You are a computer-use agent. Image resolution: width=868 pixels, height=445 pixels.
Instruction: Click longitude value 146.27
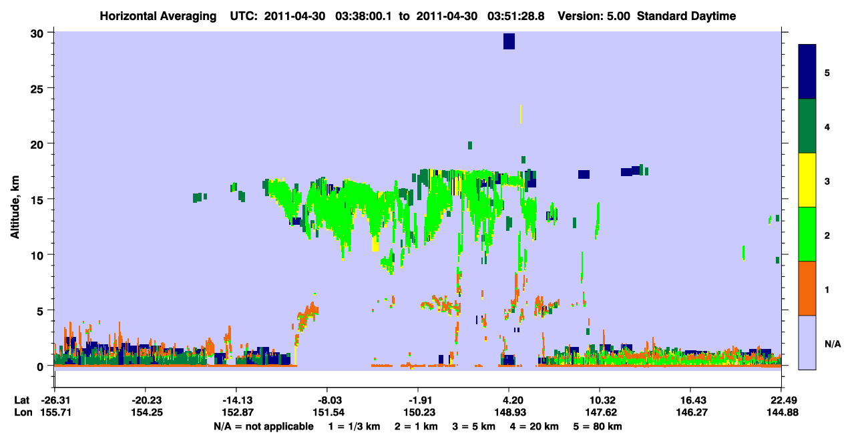691,413
